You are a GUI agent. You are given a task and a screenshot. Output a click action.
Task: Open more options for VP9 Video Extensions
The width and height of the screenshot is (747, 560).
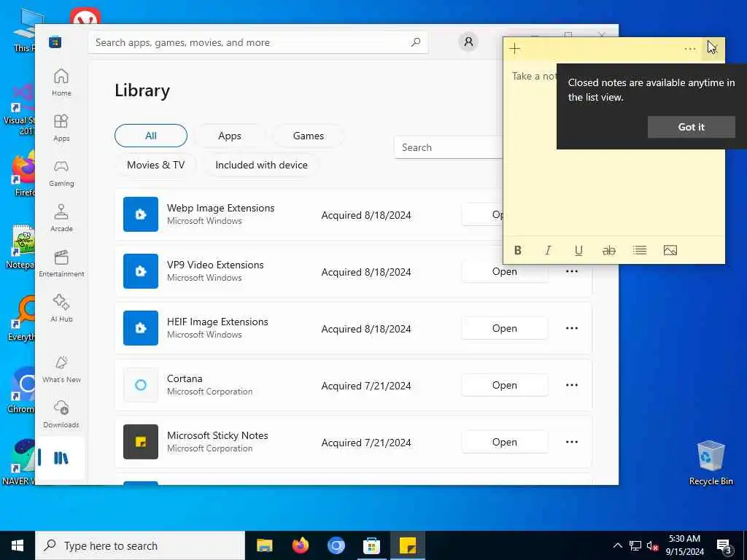coord(572,271)
